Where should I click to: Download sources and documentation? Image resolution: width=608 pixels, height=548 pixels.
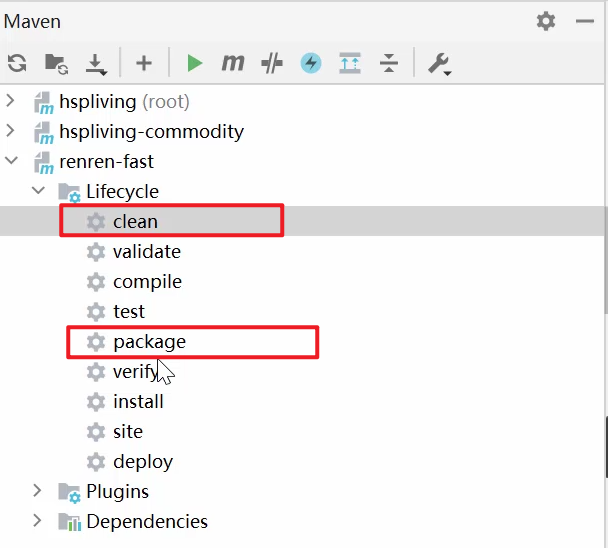point(96,64)
